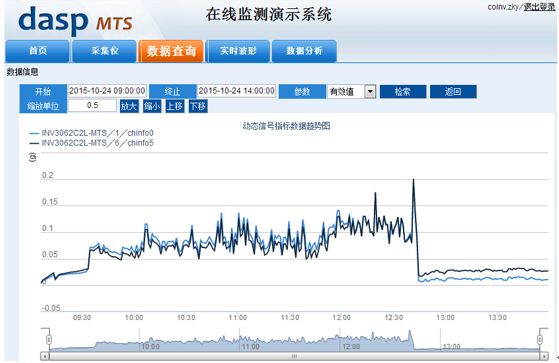Click the 数据信息 section heading
The width and height of the screenshot is (559, 363).
(22, 72)
